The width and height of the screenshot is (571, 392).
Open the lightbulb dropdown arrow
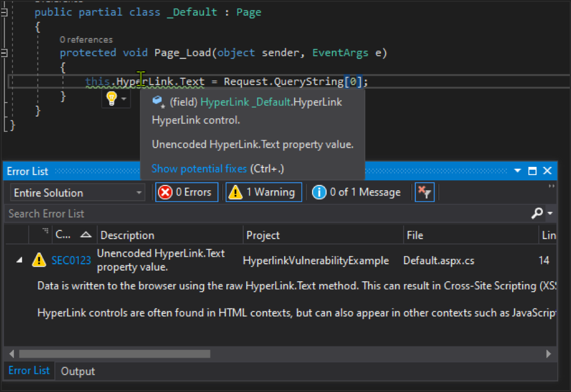[124, 99]
